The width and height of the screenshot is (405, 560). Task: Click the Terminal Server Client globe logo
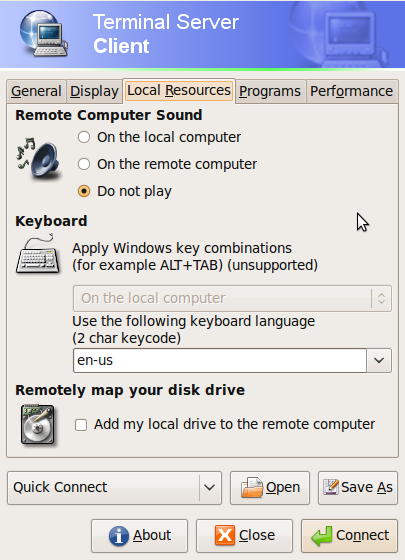[43, 33]
